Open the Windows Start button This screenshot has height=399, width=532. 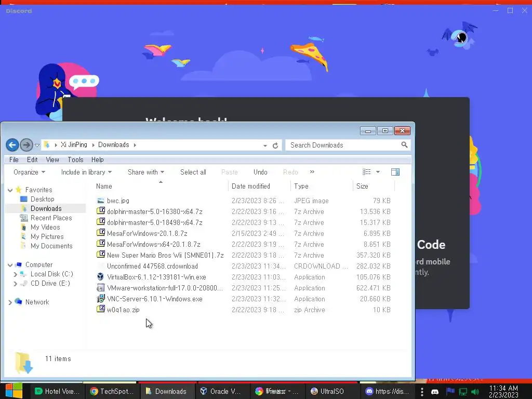(x=14, y=391)
